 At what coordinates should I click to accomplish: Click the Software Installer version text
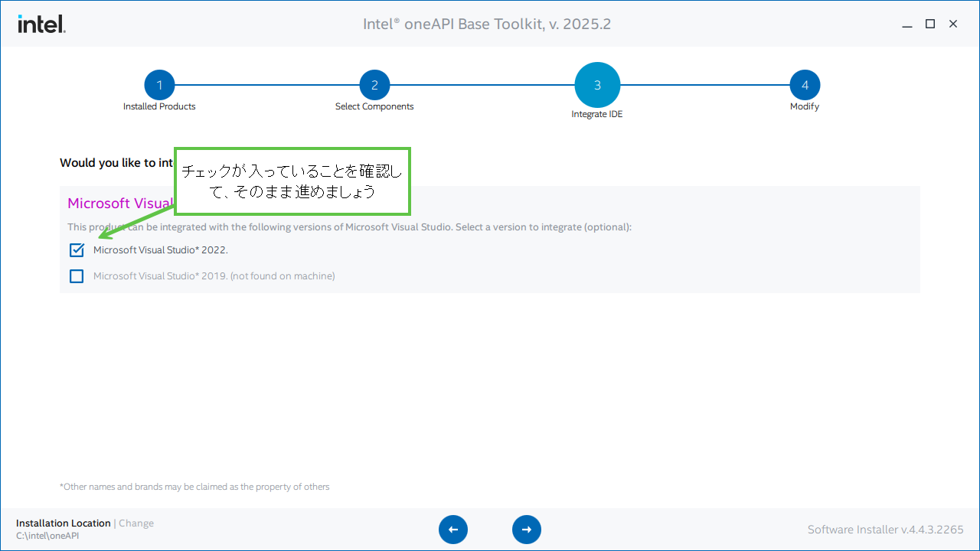click(x=886, y=530)
